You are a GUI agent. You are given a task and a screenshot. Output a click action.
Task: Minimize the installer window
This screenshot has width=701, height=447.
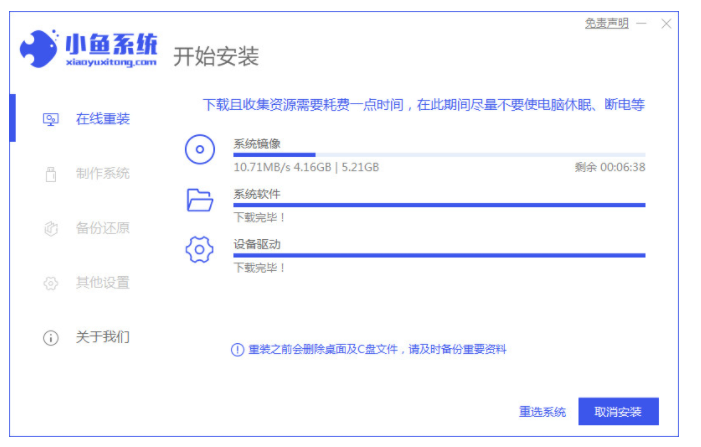[640, 22]
